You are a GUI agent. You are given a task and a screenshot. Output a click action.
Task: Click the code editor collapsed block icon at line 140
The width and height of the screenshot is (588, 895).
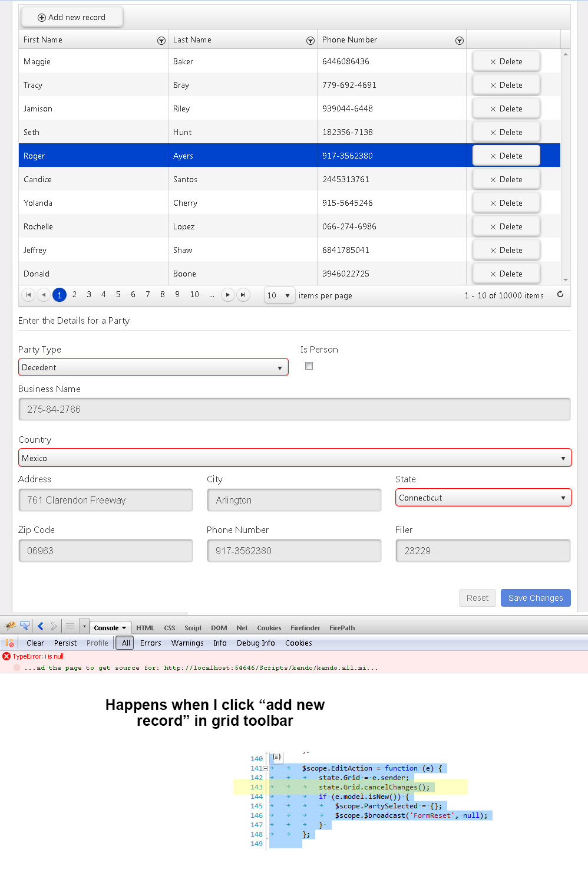point(276,756)
